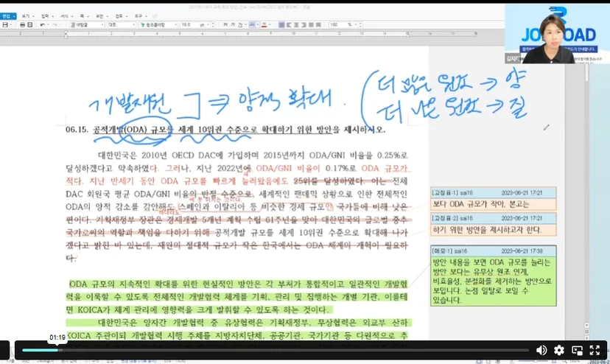This screenshot has width=610, height=364.
Task: Open the undo history dropdown arrow
Action: click(47, 24)
